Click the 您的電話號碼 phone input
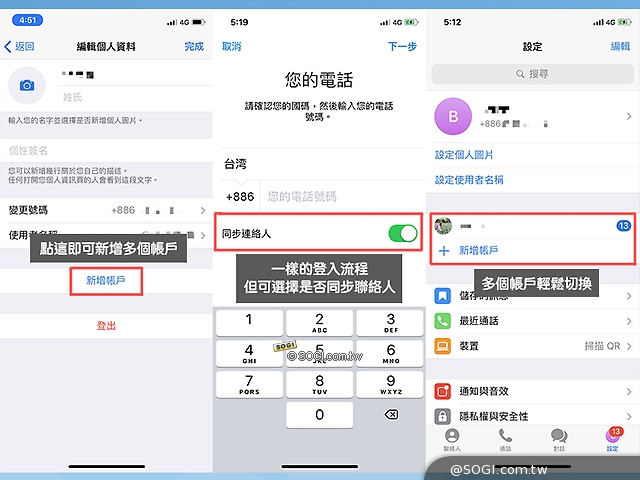 [x=343, y=197]
